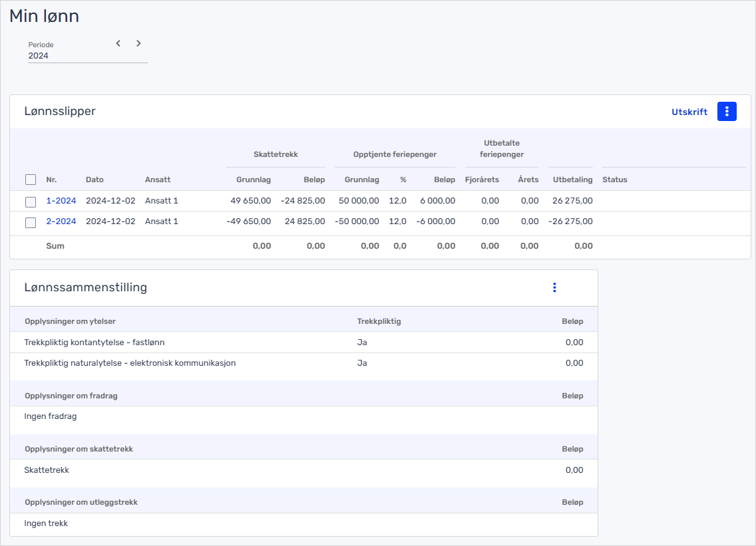
Task: Click the Utbetalte feriepenger group header
Action: point(501,149)
